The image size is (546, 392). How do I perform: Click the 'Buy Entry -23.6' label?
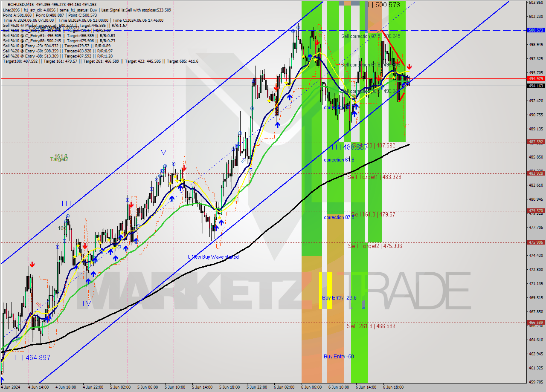339,298
